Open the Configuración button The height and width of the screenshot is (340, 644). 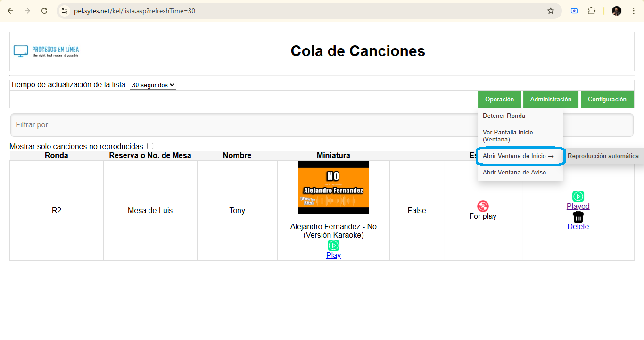[x=607, y=99]
